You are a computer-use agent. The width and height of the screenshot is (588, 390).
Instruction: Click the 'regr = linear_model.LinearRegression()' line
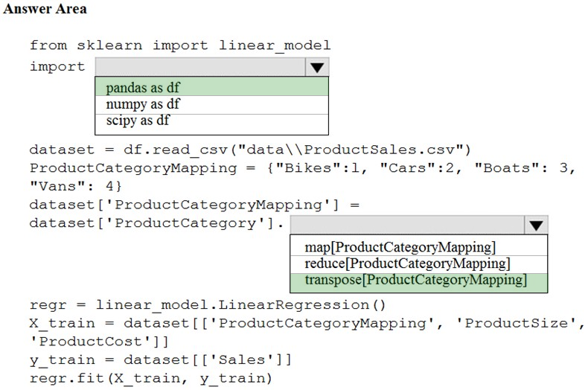click(208, 305)
